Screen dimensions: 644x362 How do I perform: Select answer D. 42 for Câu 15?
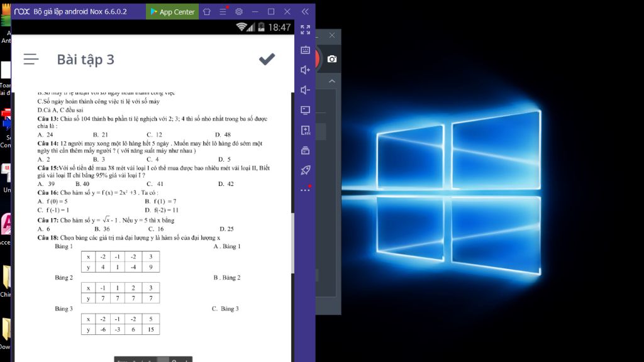[226, 184]
